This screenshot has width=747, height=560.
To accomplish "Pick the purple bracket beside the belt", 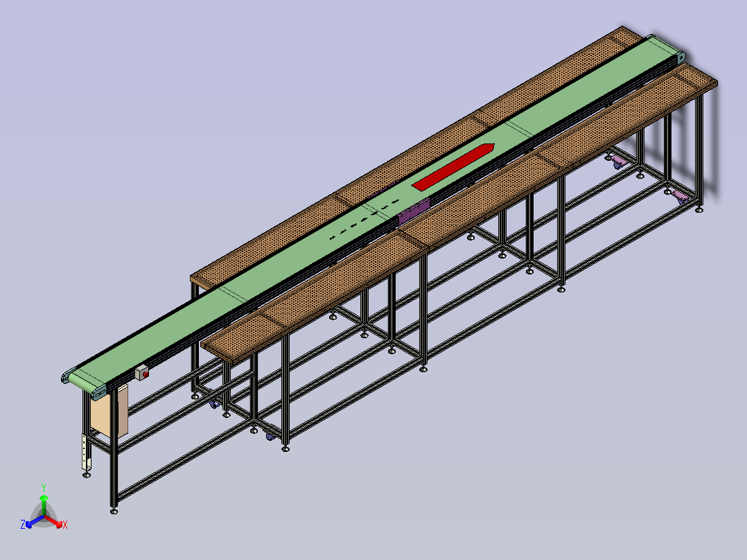I will [414, 212].
